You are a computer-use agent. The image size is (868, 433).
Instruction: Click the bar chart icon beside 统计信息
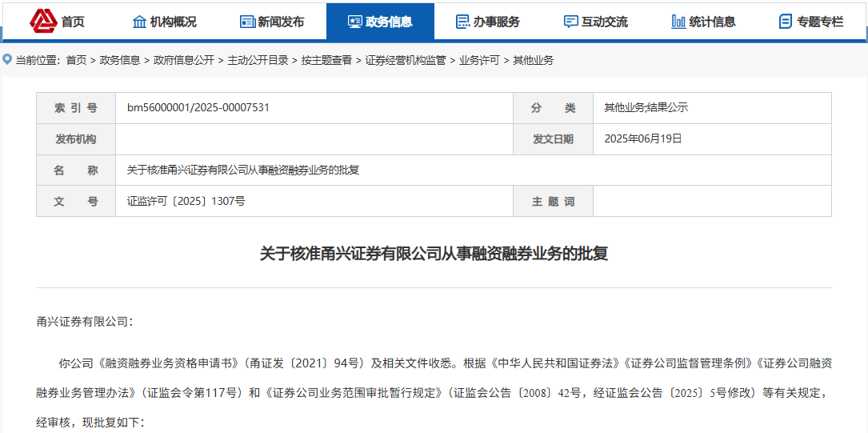(678, 22)
